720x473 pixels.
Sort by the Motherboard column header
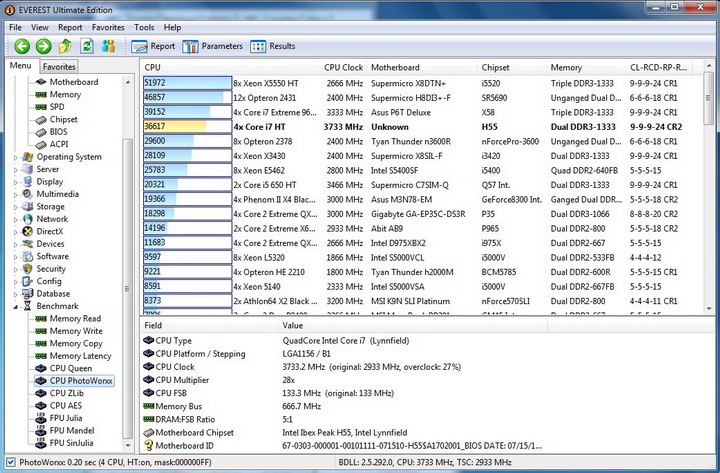pos(422,68)
